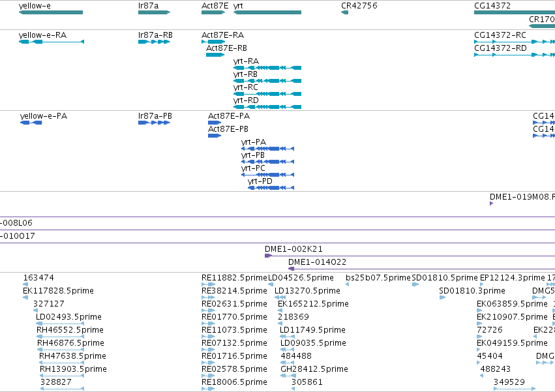The width and height of the screenshot is (555, 392).
Task: Select the yrt-PD protein feature
Action: [x=271, y=188]
